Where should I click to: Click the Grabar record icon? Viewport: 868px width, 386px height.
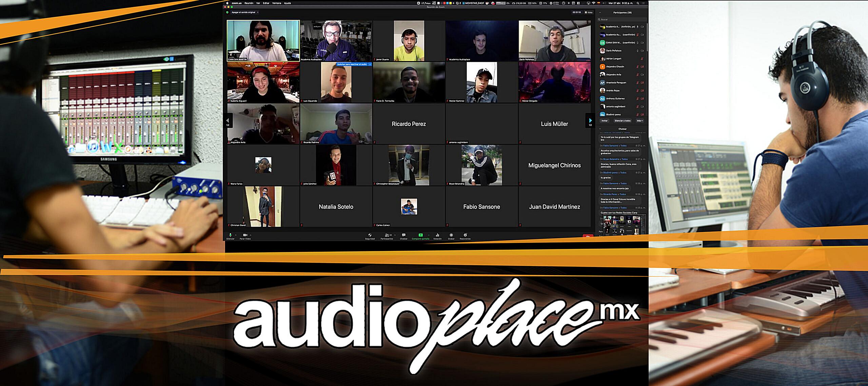click(x=451, y=235)
